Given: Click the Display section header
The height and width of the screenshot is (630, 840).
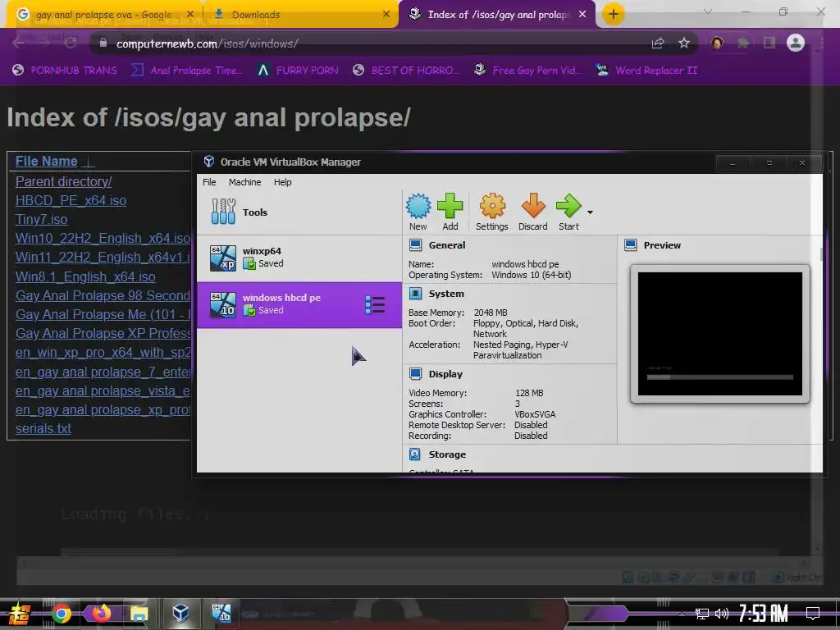Looking at the screenshot, I should pyautogui.click(x=445, y=374).
